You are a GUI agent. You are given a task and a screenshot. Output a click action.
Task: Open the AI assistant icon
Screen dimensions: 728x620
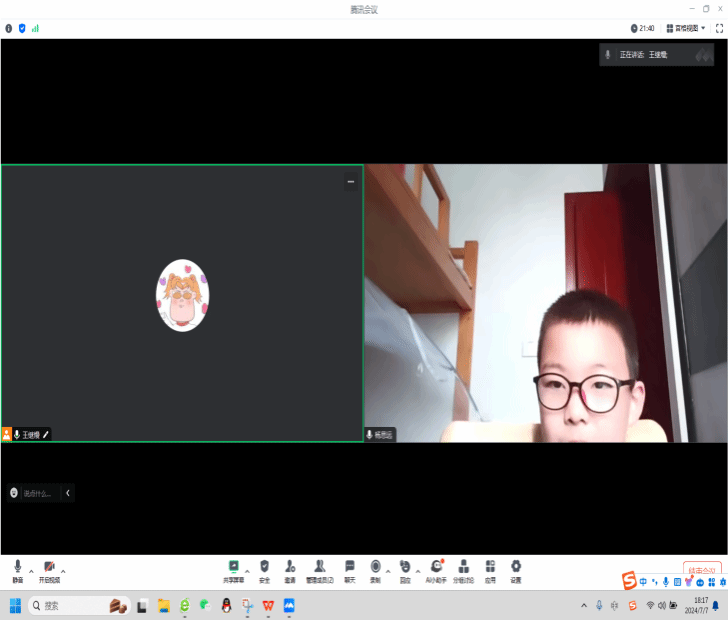(x=437, y=569)
